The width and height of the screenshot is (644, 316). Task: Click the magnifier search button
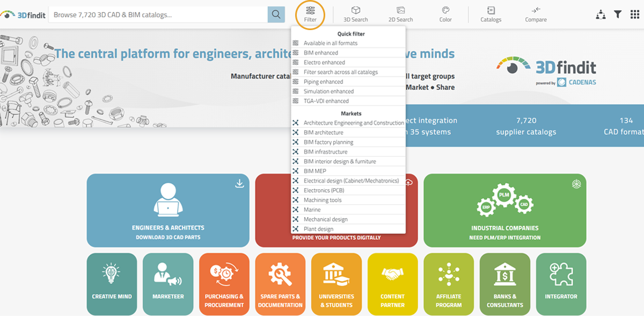276,15
